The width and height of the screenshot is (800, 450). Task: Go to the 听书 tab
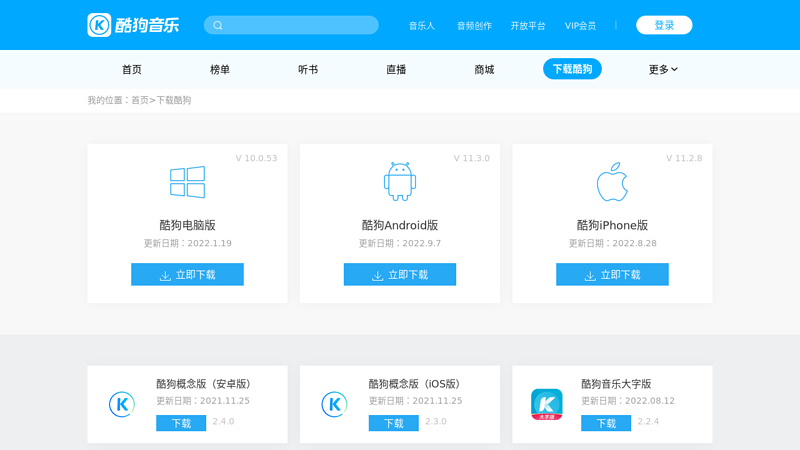coord(308,69)
